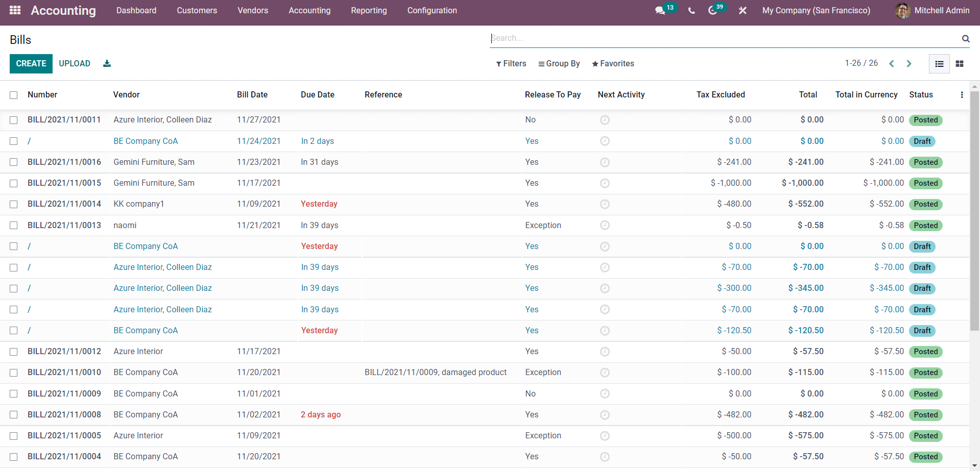The image size is (980, 471).
Task: Go to the previous page arrow
Action: (x=892, y=64)
